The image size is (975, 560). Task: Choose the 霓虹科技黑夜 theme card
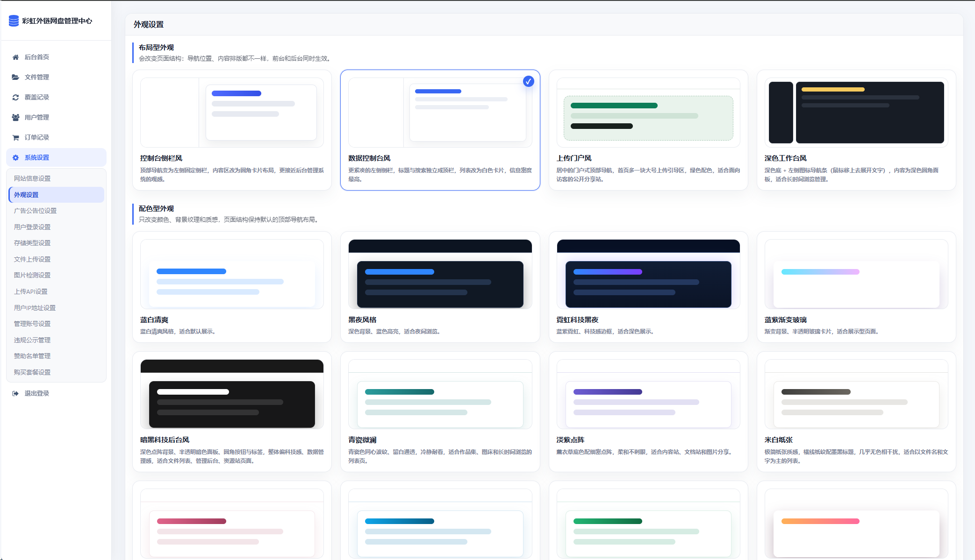(648, 287)
